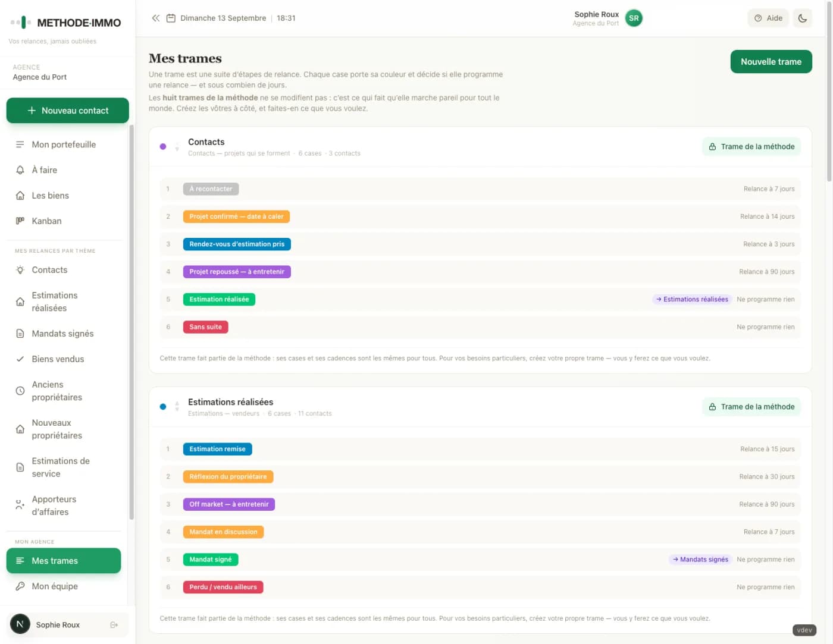The height and width of the screenshot is (644, 833).
Task: Click the "Perdu / vendu ailleurs" stage chip
Action: 223,587
